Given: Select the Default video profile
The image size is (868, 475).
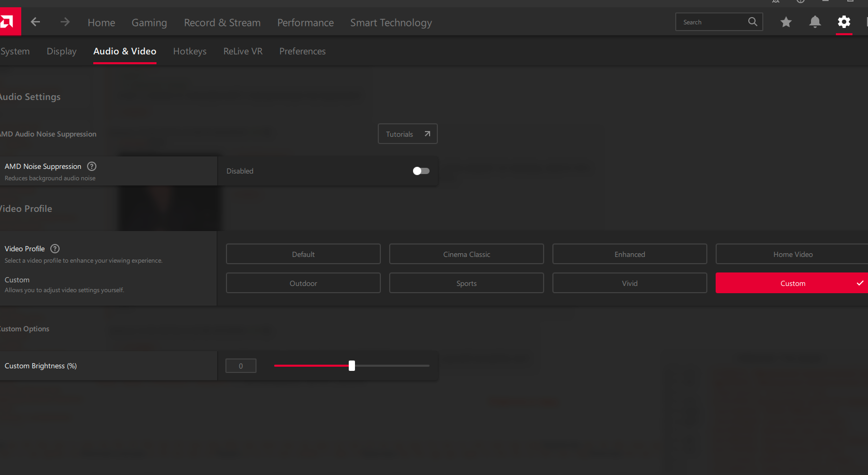Looking at the screenshot, I should pos(303,254).
